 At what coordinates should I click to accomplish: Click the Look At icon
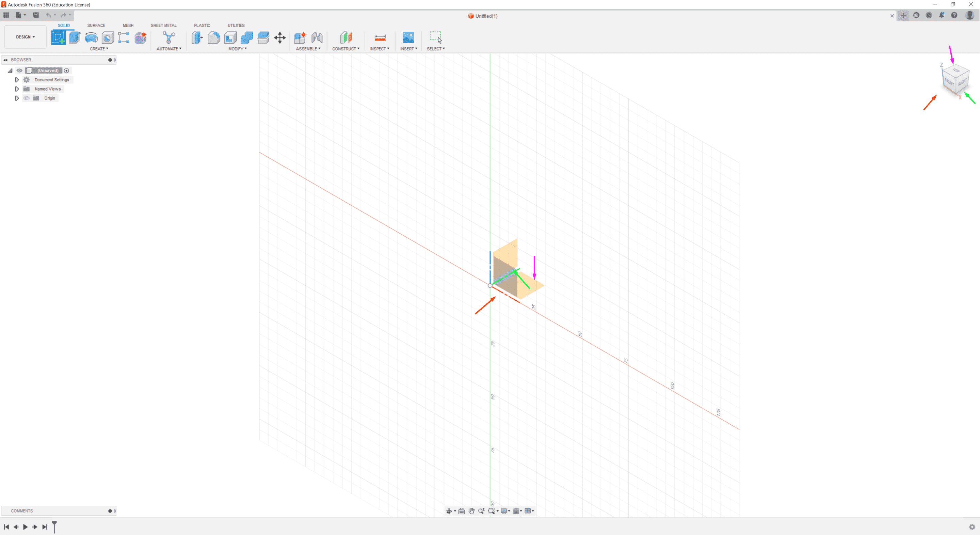tap(462, 511)
